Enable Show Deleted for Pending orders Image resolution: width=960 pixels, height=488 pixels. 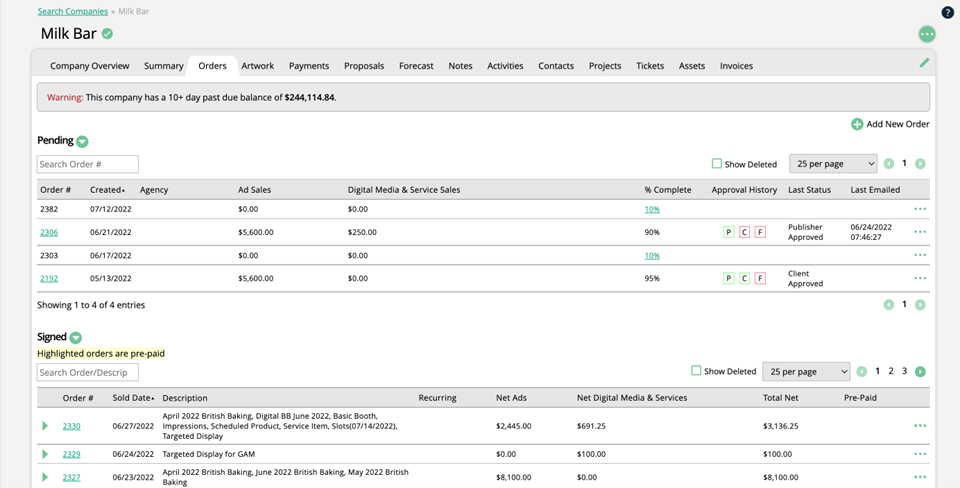tap(717, 163)
